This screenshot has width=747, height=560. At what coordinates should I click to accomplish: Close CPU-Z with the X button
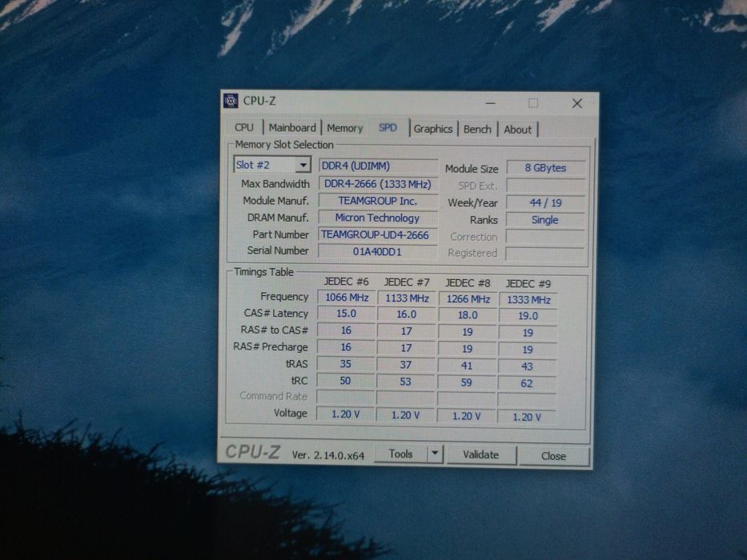pyautogui.click(x=577, y=103)
